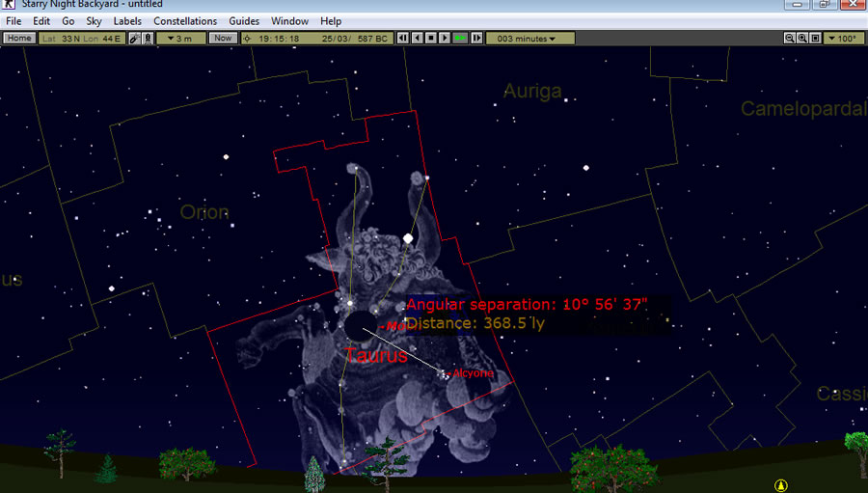Click the Distance 368.5 ly readout
Screen dimensions: 868x493
(475, 323)
